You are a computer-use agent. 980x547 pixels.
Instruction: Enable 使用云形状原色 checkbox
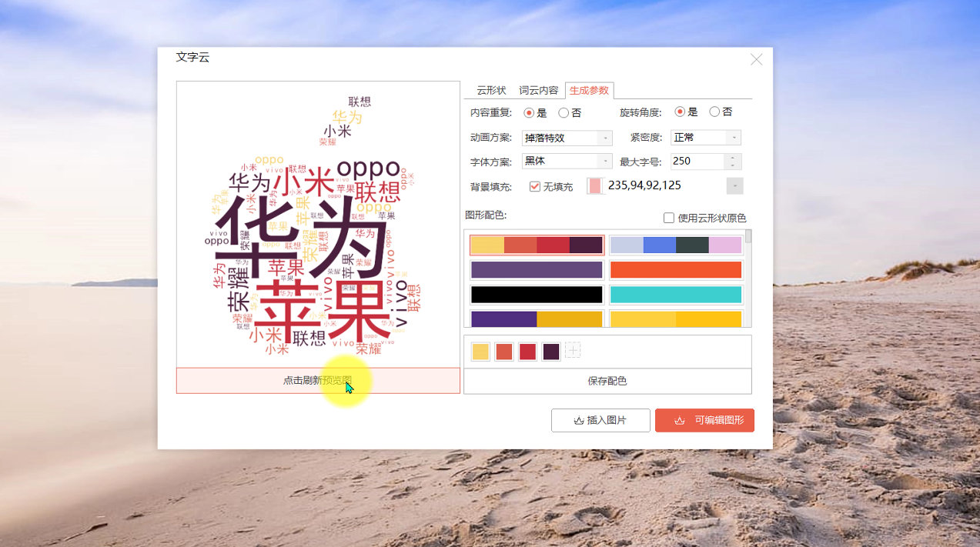[669, 218]
